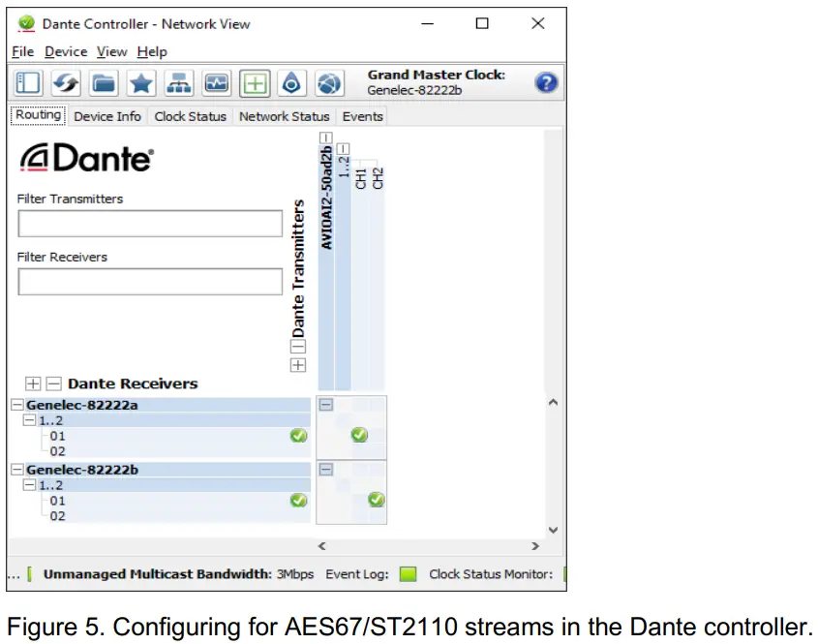The width and height of the screenshot is (818, 644).
Task: Click the vertical scrollbar up arrow
Action: pyautogui.click(x=554, y=402)
